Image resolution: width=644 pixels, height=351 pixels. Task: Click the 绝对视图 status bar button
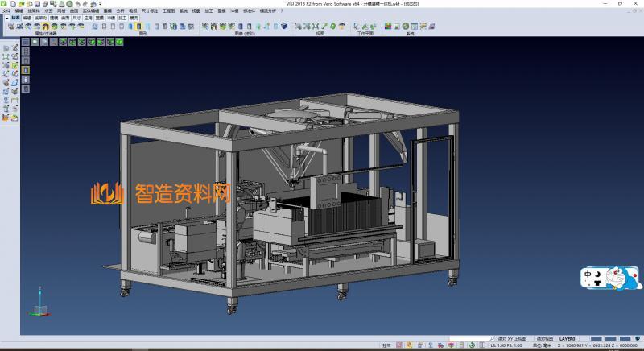pos(545,339)
